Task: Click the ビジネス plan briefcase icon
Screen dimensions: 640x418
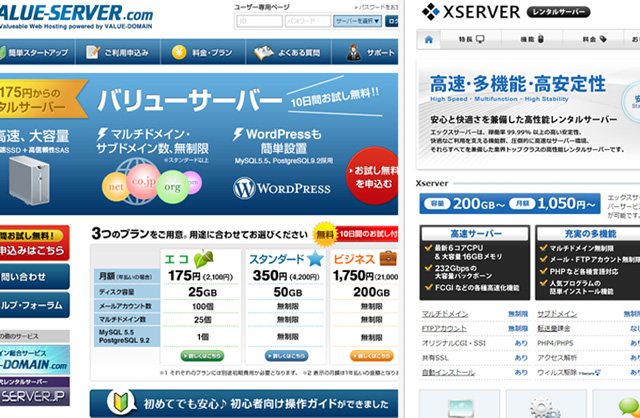Action: tap(388, 258)
